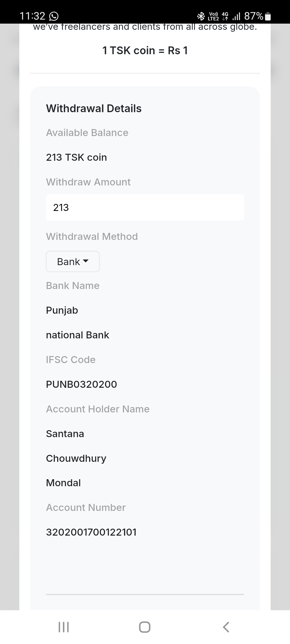290x644 pixels.
Task: Focus the Withdraw Amount input field
Action: click(145, 207)
